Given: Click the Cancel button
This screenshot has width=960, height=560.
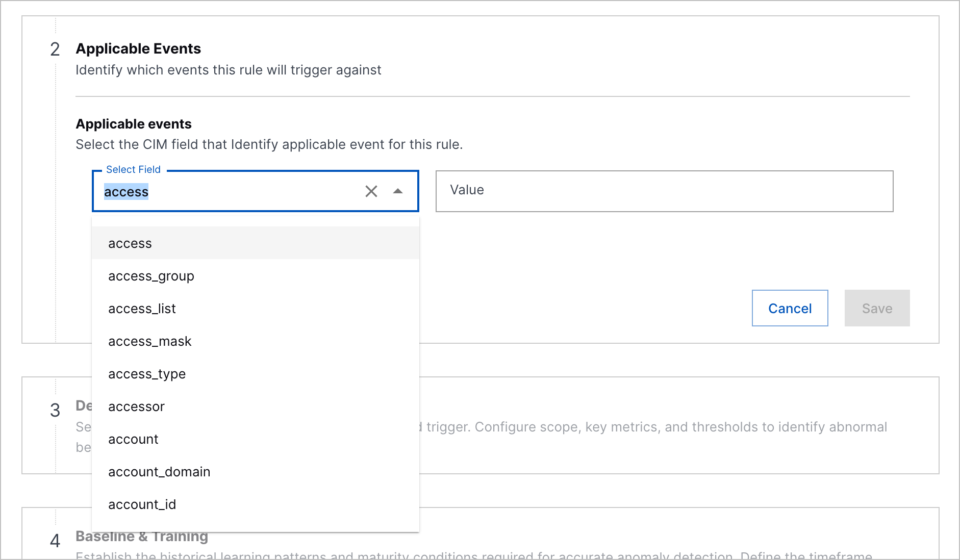Looking at the screenshot, I should [790, 308].
